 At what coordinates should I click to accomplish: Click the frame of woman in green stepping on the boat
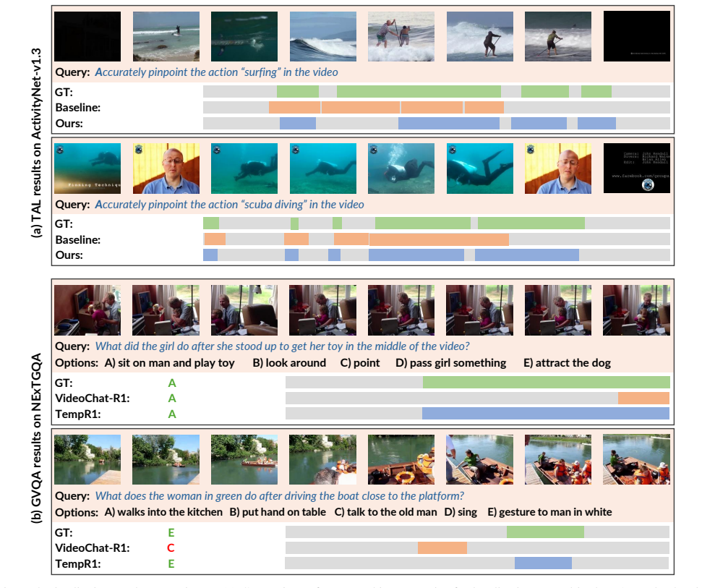point(480,459)
